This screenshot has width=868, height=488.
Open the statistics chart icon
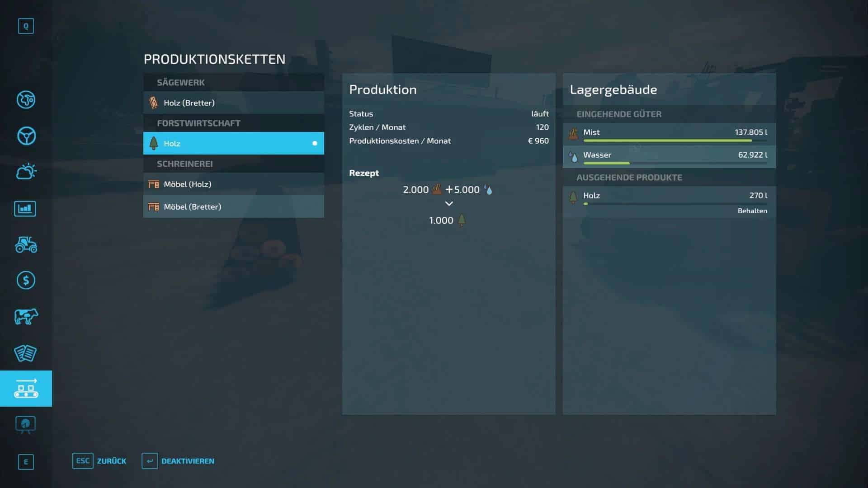tap(25, 209)
